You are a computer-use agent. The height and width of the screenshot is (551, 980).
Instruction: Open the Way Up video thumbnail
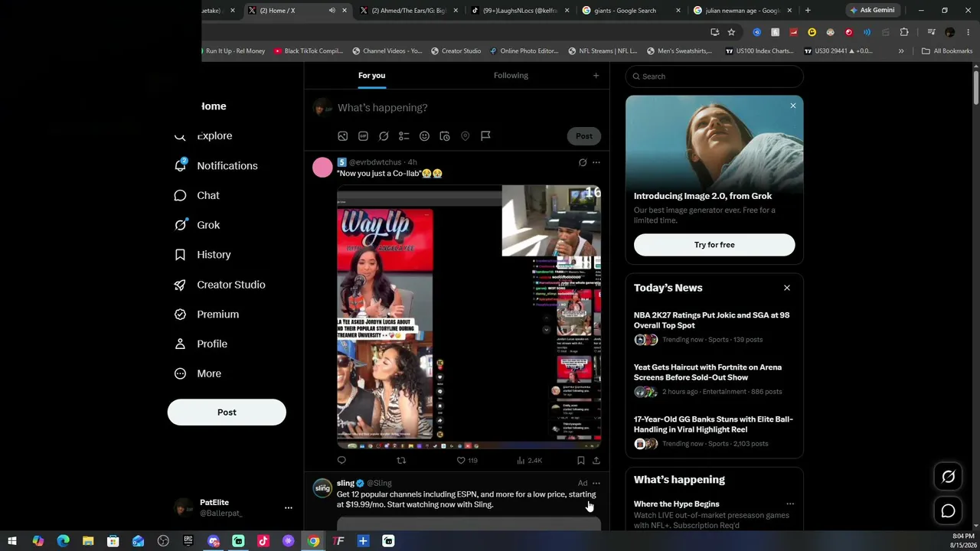click(x=469, y=317)
